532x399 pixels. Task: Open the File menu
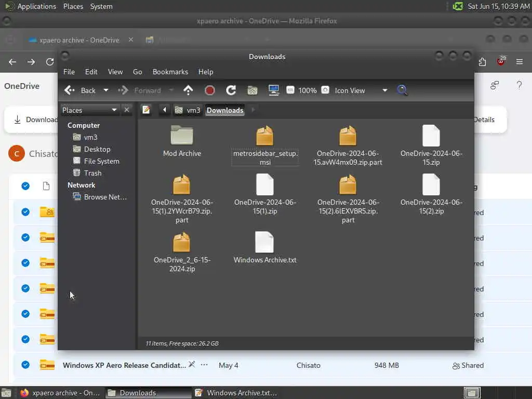pyautogui.click(x=69, y=72)
